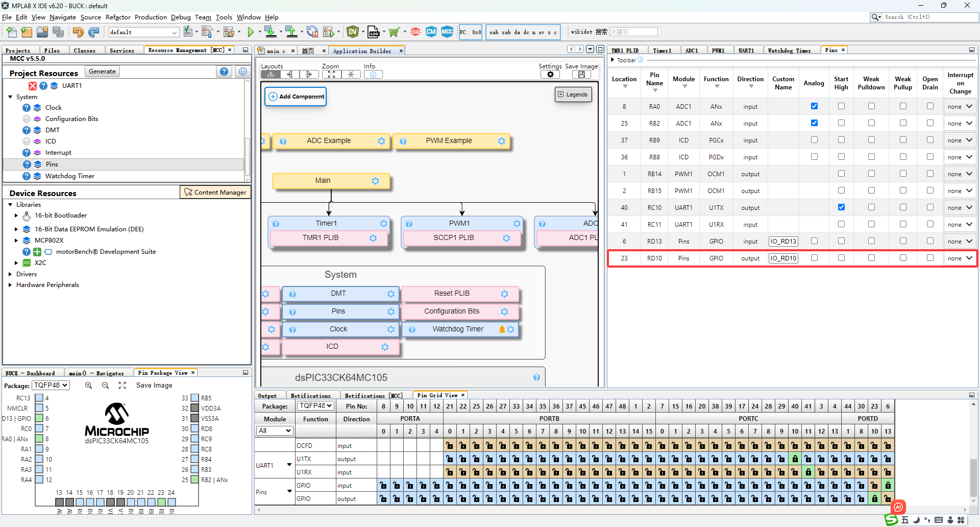Click the New Project toolbar icon
980x527 pixels.
pos(27,32)
